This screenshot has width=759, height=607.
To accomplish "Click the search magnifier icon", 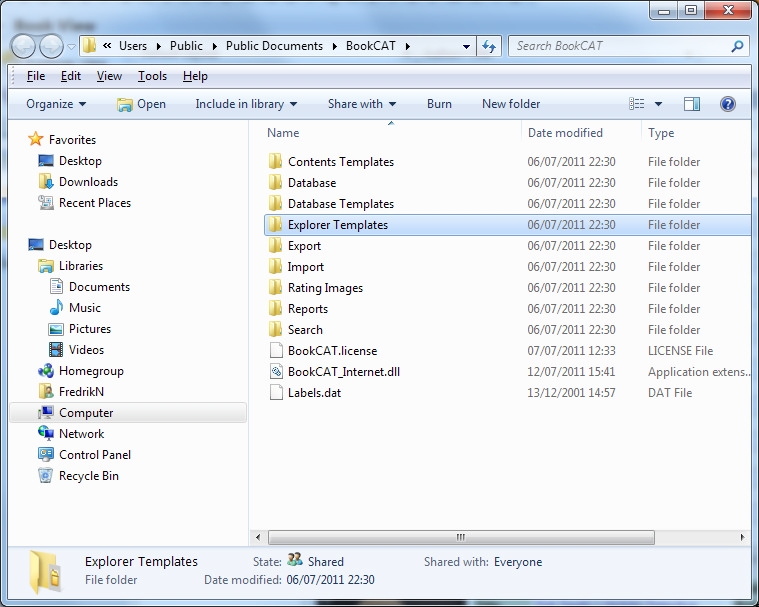I will click(x=737, y=46).
